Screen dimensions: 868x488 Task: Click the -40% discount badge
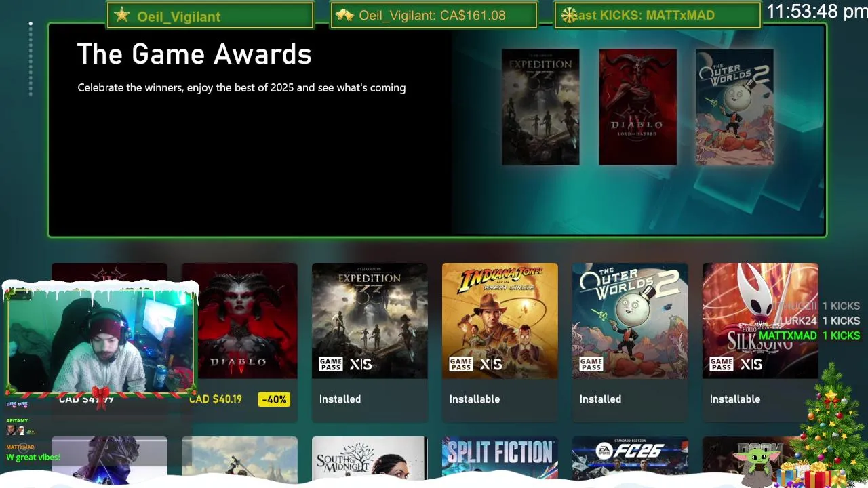(x=274, y=399)
